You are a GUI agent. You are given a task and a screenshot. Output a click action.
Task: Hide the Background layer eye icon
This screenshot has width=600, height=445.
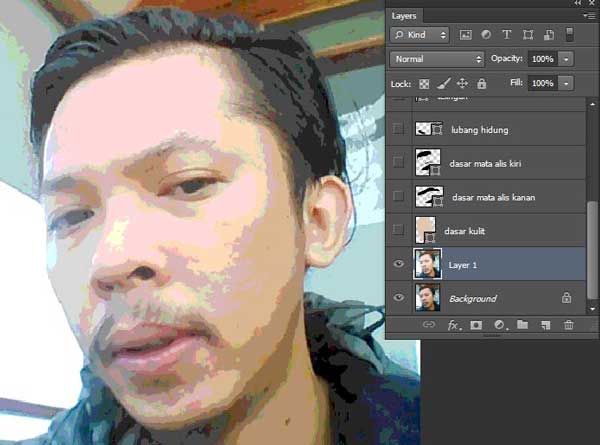(x=399, y=297)
